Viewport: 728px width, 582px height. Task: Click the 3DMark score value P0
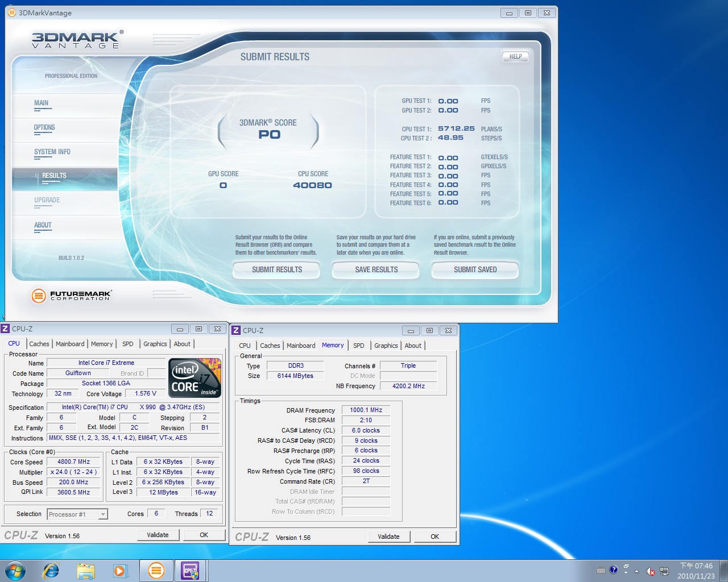[x=269, y=135]
